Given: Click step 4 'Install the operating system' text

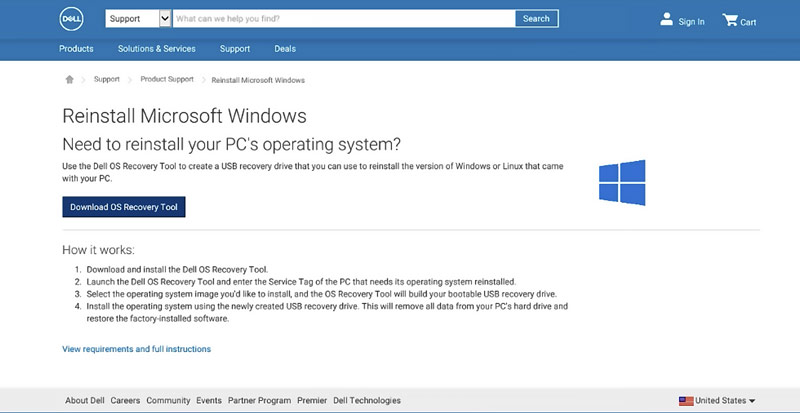Looking at the screenshot, I should click(x=327, y=312).
